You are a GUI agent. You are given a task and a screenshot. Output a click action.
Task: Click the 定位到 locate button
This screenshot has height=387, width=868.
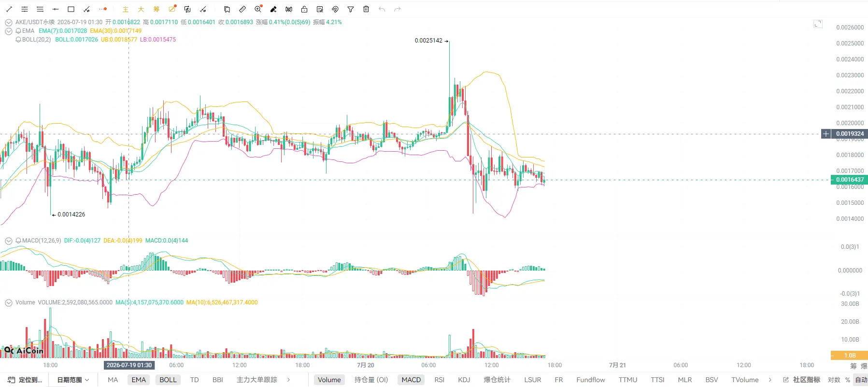(25, 380)
